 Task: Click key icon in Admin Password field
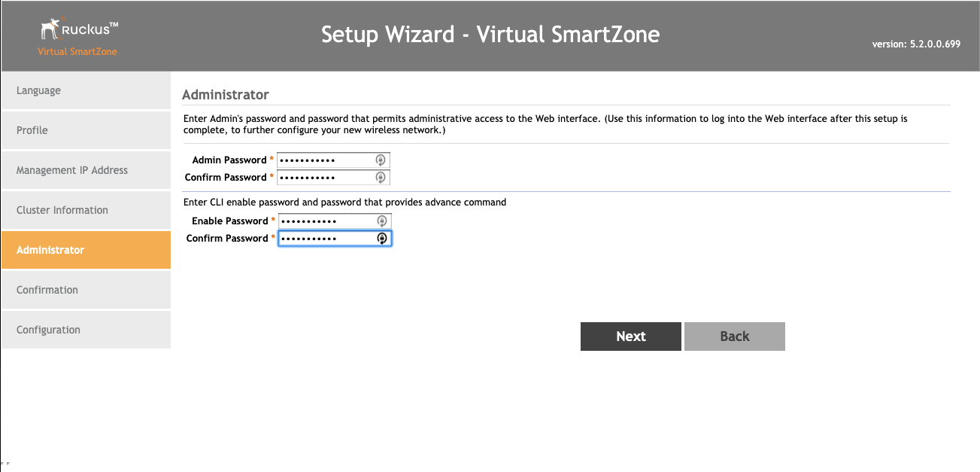point(381,160)
